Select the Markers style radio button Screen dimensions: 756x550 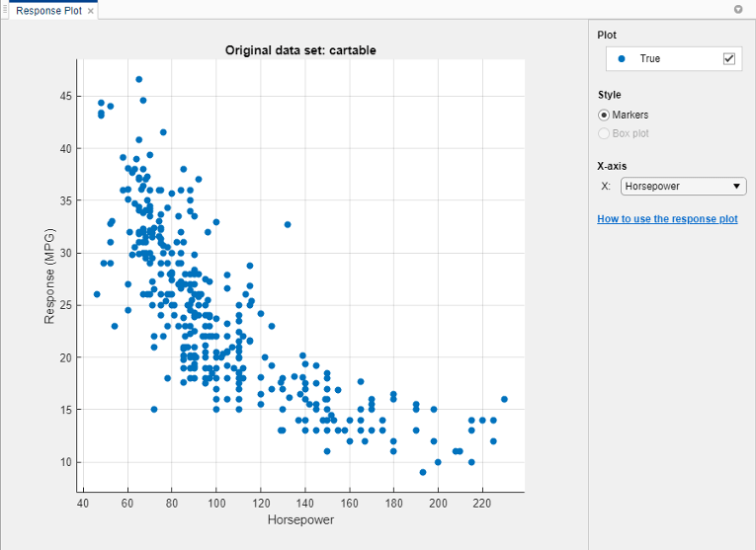tap(604, 116)
